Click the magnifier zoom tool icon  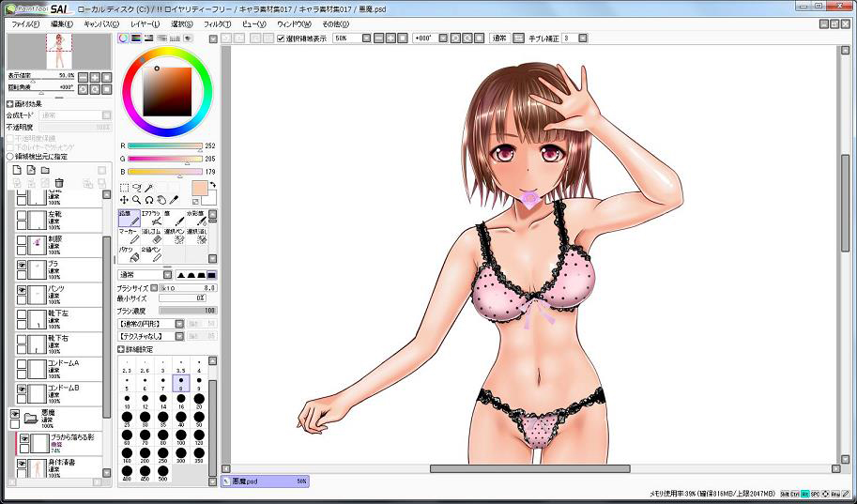tap(137, 200)
